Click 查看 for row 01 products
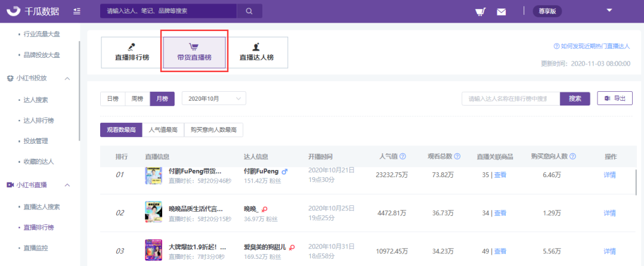This screenshot has height=266, width=644. click(500, 175)
